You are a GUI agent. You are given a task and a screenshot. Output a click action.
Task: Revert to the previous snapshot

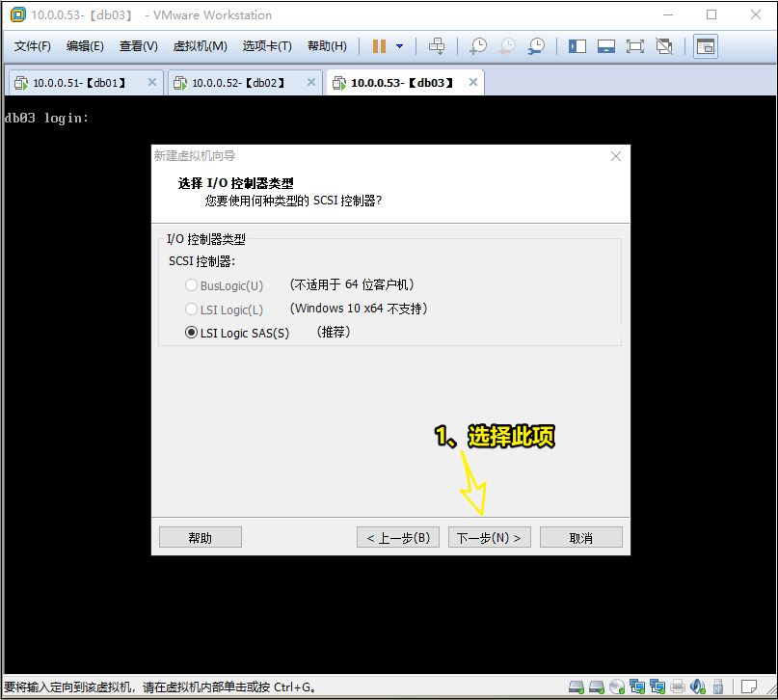click(x=508, y=46)
